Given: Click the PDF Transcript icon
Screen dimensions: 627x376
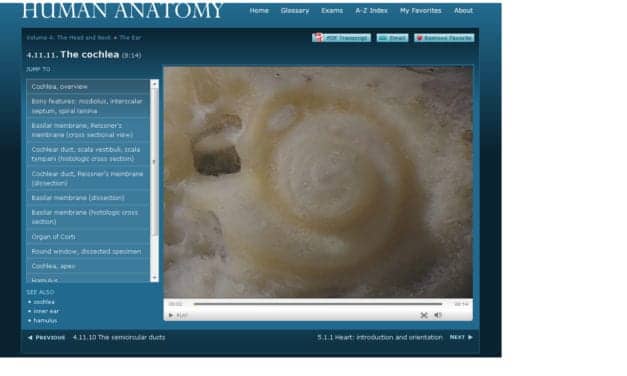Looking at the screenshot, I should pos(318,38).
